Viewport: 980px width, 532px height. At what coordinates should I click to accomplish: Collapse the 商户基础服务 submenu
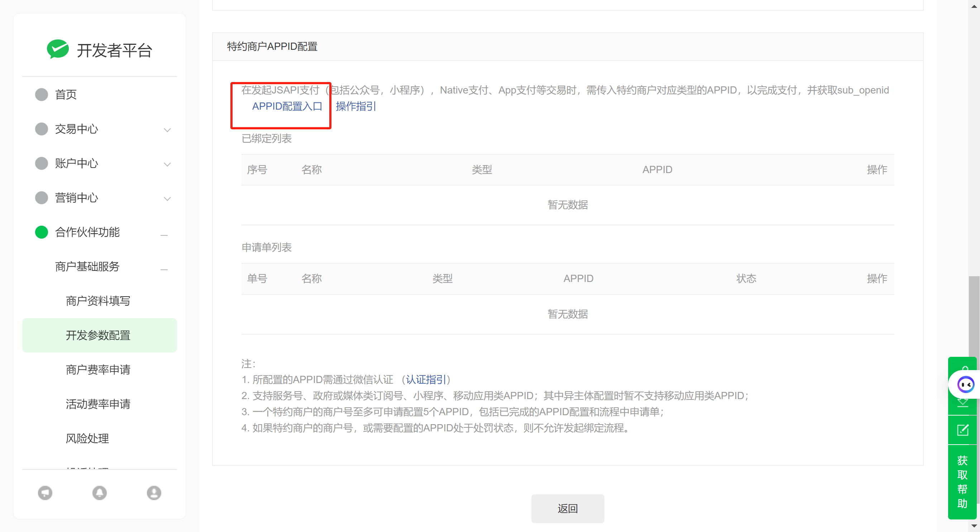point(164,269)
